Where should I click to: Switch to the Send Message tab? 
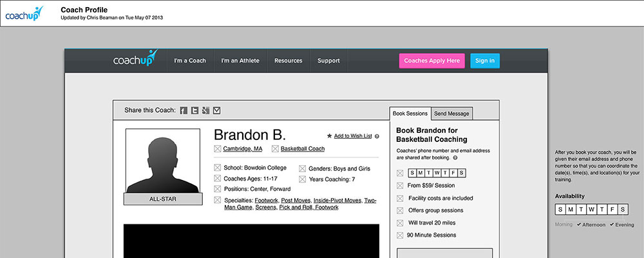pos(451,114)
